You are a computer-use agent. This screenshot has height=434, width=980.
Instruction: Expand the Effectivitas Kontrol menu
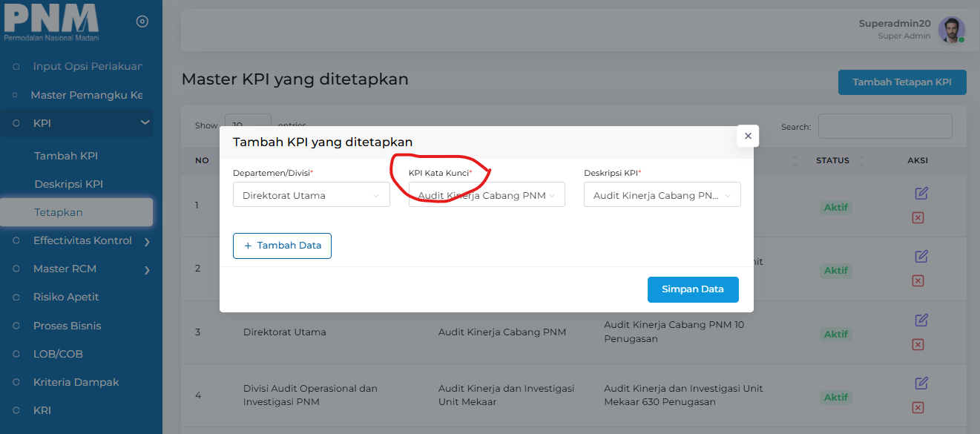[82, 240]
